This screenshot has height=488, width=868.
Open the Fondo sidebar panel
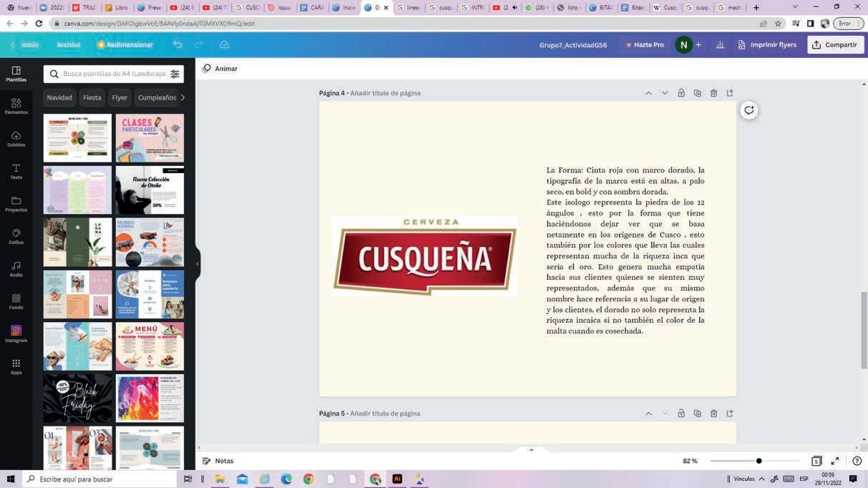(16, 301)
